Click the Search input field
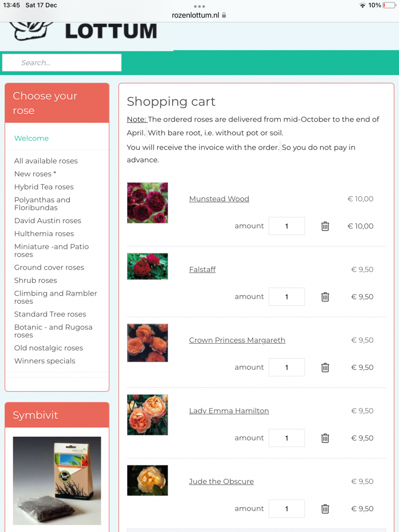The width and height of the screenshot is (399, 532). click(x=62, y=63)
